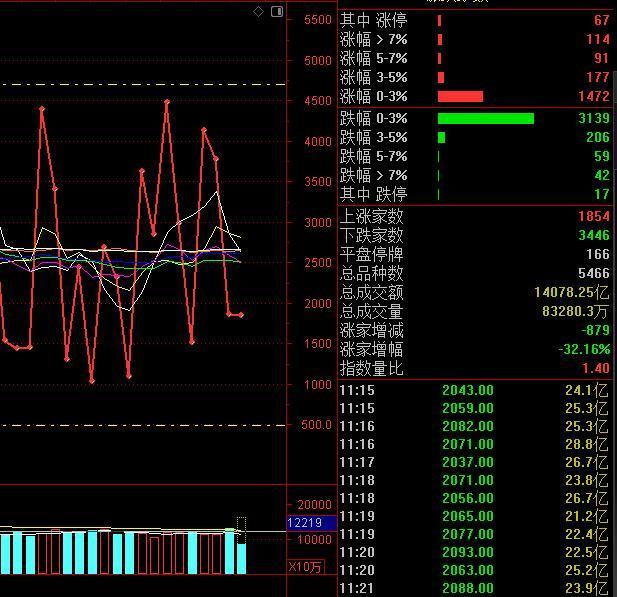The width and height of the screenshot is (617, 597).
Task: Click the 500.0 price axis label
Action: [316, 425]
